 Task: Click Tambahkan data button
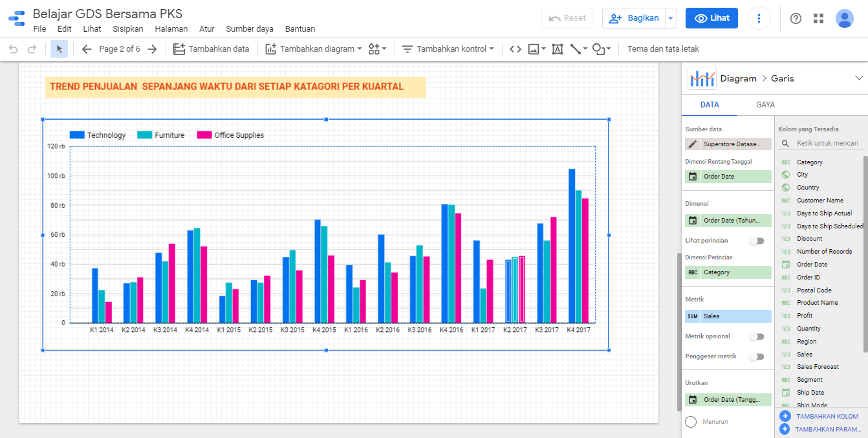click(211, 49)
